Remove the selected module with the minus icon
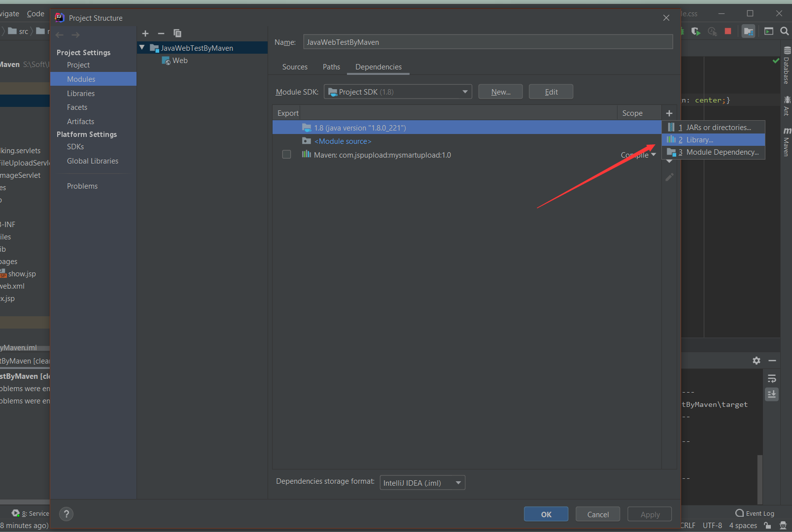Screen dimensions: 792x532 (161, 33)
